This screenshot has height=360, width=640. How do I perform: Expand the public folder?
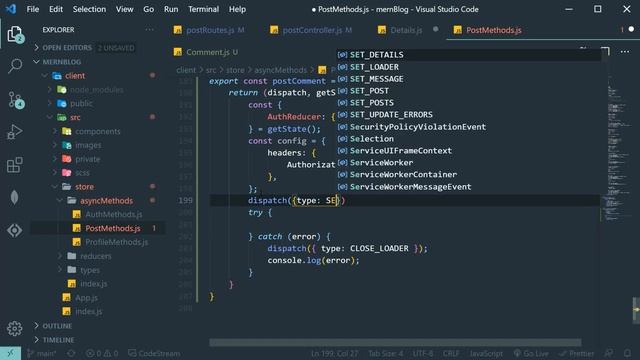click(81, 104)
